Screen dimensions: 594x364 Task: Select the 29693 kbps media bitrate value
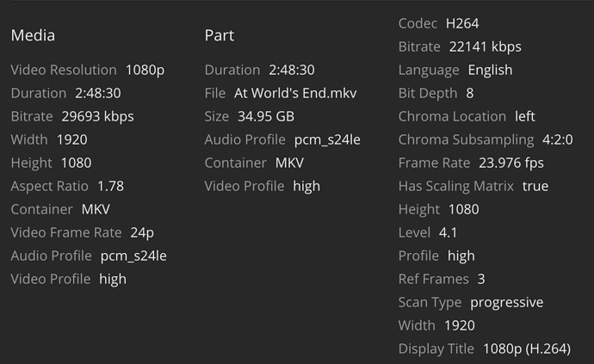97,116
